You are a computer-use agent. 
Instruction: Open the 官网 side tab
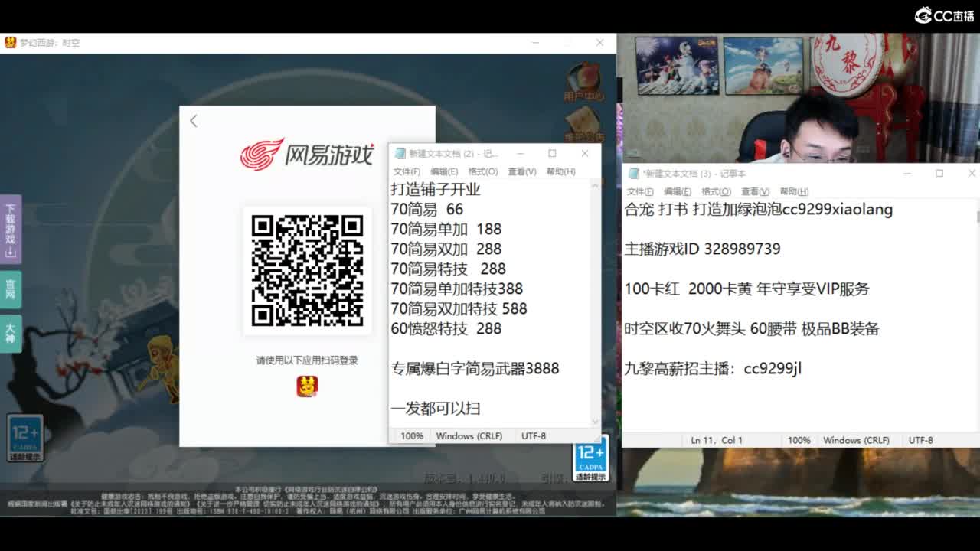11,289
